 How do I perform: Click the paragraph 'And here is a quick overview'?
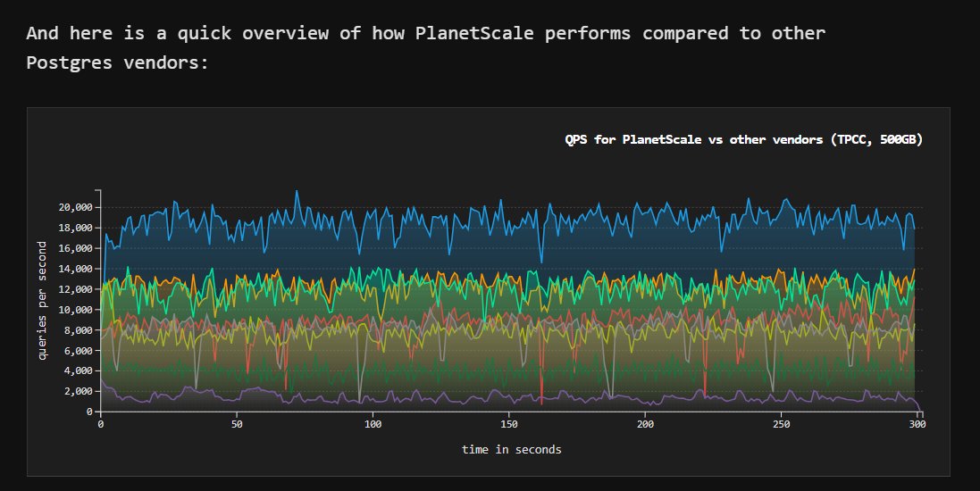click(425, 47)
